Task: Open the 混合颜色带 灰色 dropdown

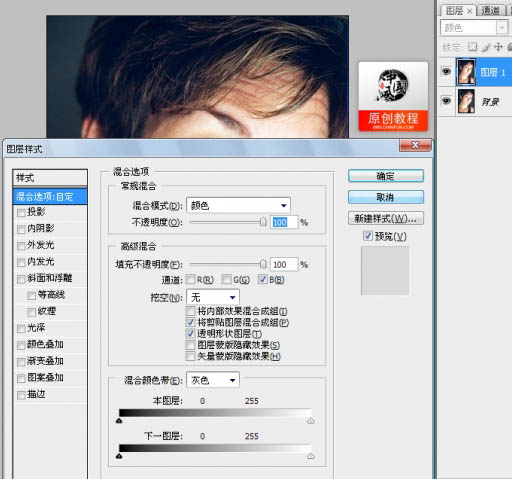Action: (x=213, y=380)
